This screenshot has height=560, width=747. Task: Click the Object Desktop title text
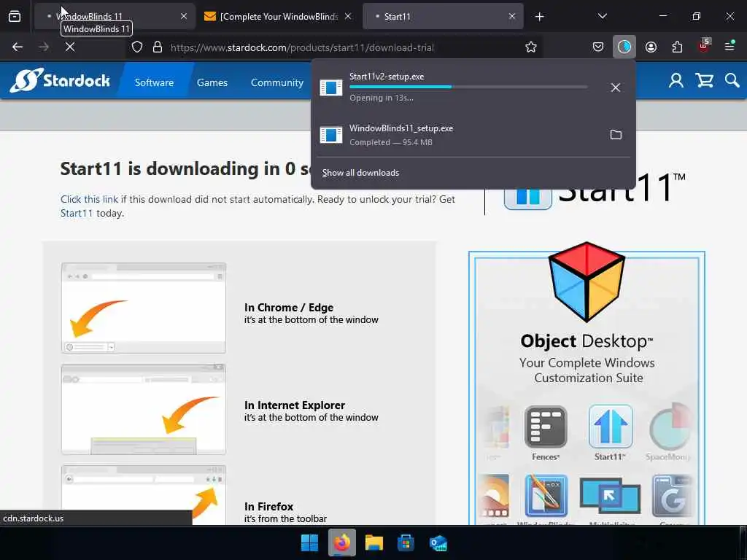(587, 341)
